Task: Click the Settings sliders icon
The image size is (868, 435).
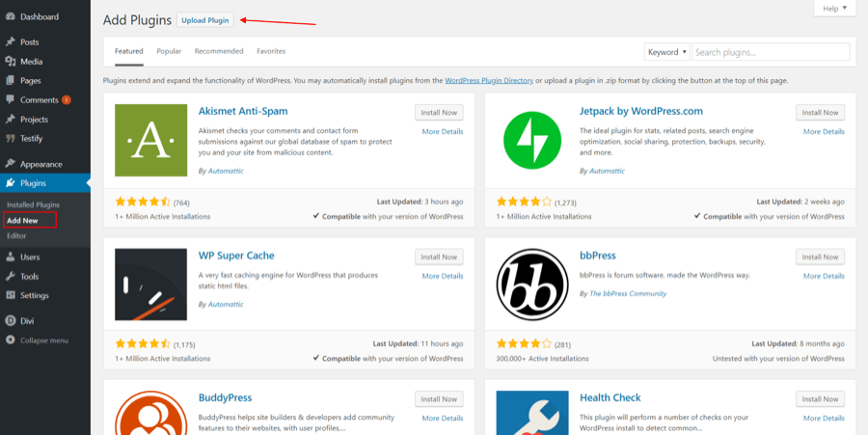Action: [10, 295]
